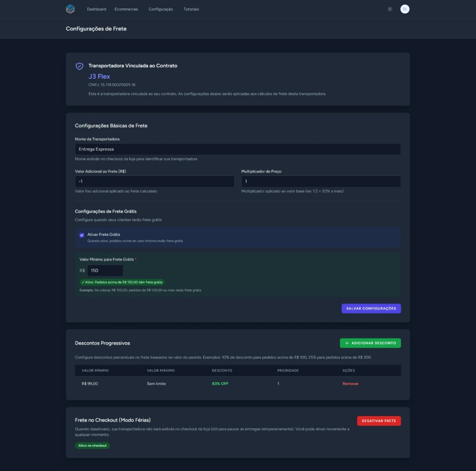Click the Multiplicador de Preço field

click(321, 181)
